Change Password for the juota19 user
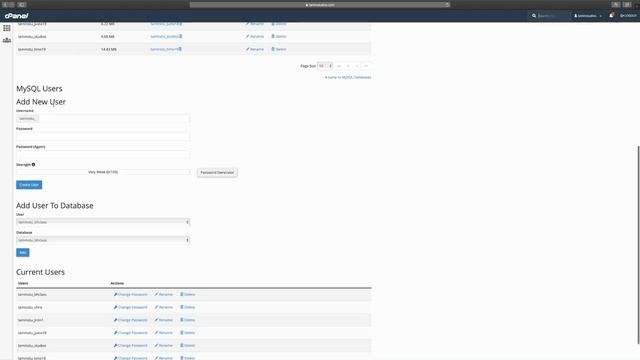 131,333
